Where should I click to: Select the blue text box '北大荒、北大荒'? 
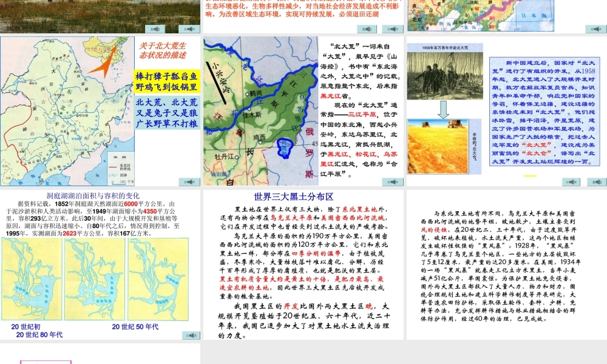[x=167, y=113]
